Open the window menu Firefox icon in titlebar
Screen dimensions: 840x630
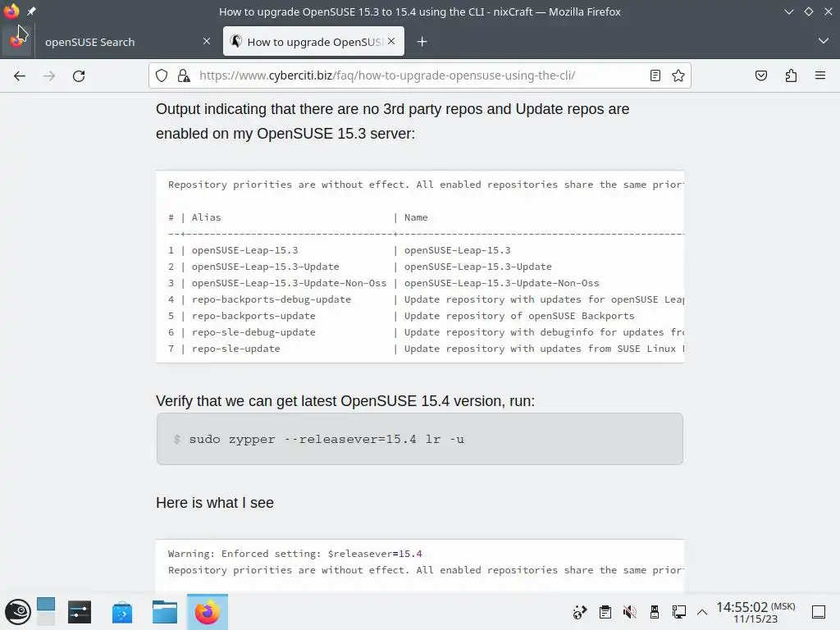point(11,11)
